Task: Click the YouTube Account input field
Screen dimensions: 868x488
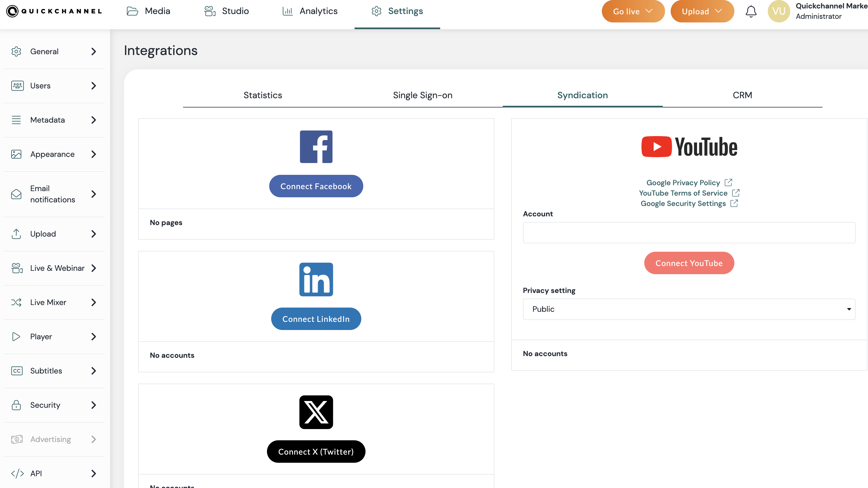Action: coord(689,232)
